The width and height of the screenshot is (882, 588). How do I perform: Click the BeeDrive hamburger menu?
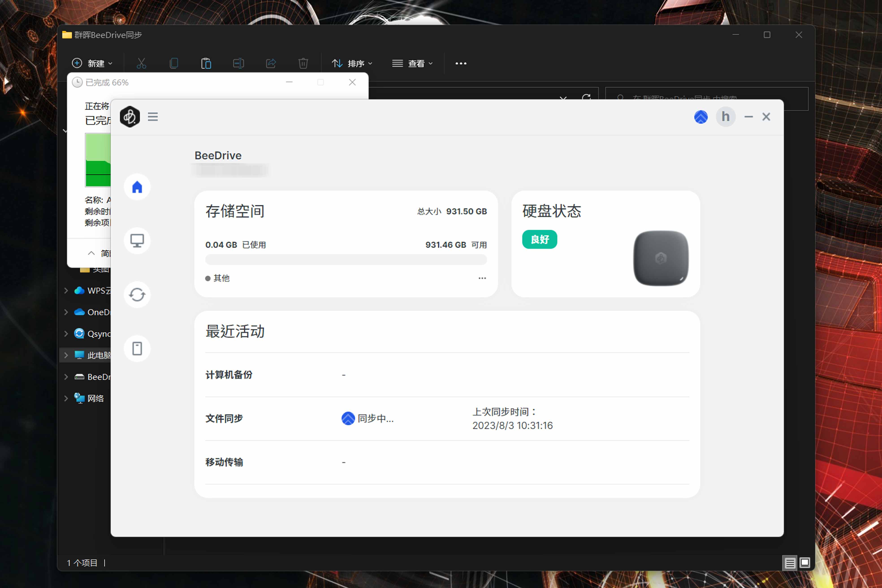(x=153, y=117)
